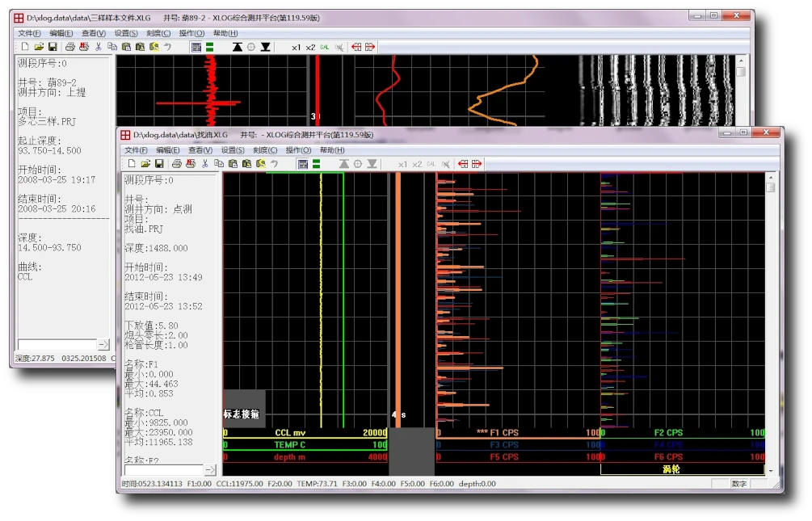Open the 刻度(C) menu in the 找油.XLG window
Image resolution: width=812 pixels, height=521 pixels.
tap(265, 150)
